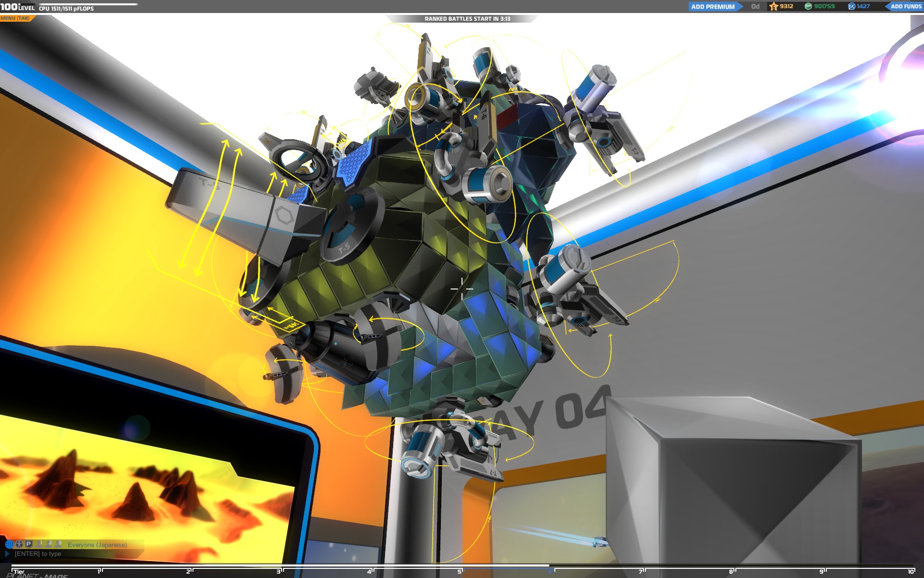Click tier marker 3 on tier scale
Image resolution: width=924 pixels, height=578 pixels.
click(279, 571)
